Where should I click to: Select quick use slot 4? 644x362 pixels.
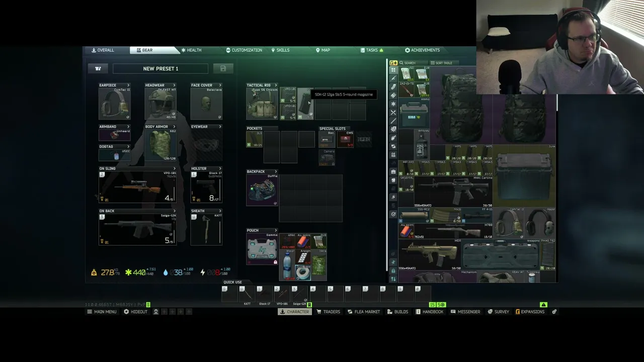point(317,294)
